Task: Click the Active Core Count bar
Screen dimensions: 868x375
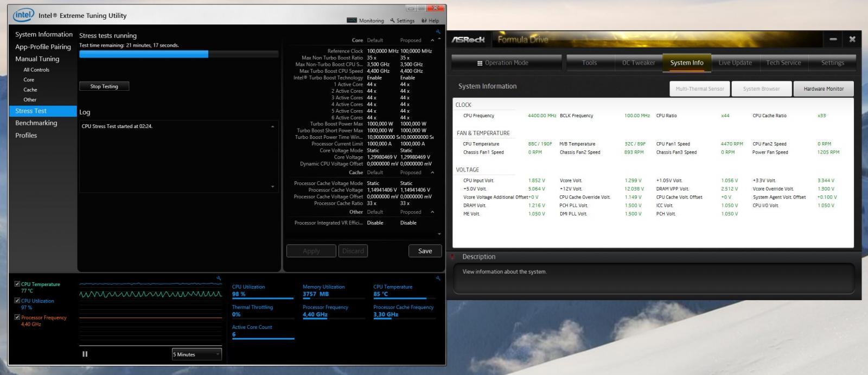Action: tap(263, 339)
